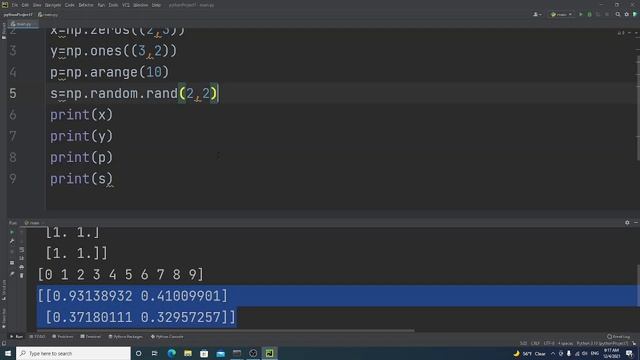Click Scroll to End icon in Run panel
The height and width of the screenshot is (360, 640).
tap(22, 258)
